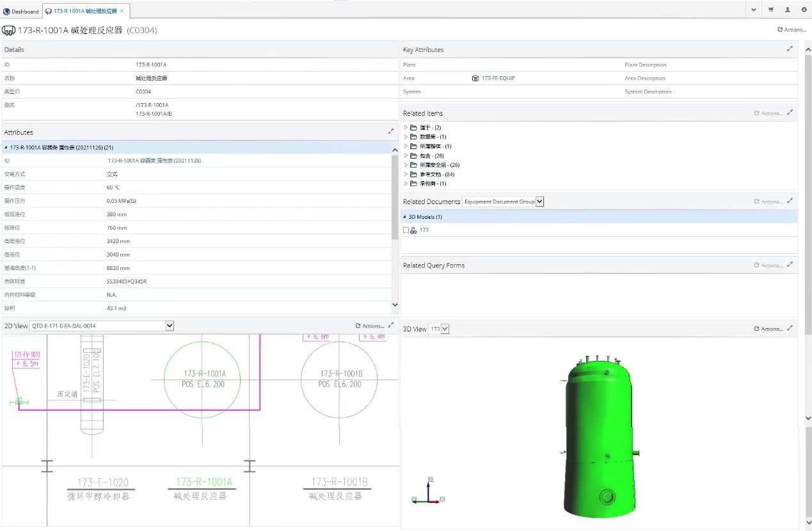
Task: Click the Attributes panel scrollbar thumb
Action: [x=395, y=197]
